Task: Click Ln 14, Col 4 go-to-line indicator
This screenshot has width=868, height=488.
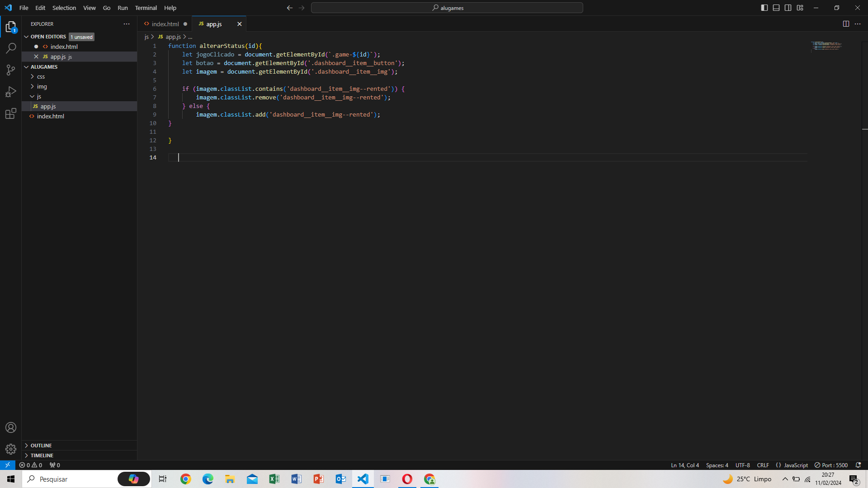Action: pos(685,465)
